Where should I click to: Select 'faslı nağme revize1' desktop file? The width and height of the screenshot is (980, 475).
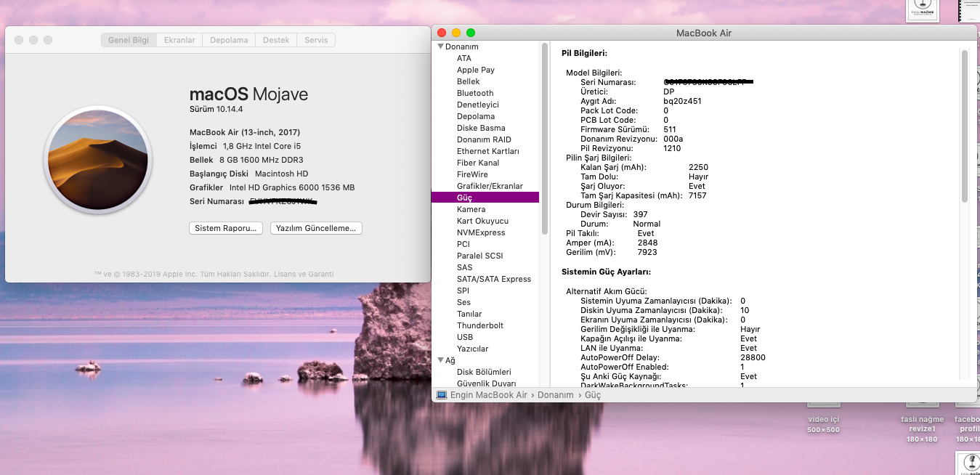[x=922, y=429]
